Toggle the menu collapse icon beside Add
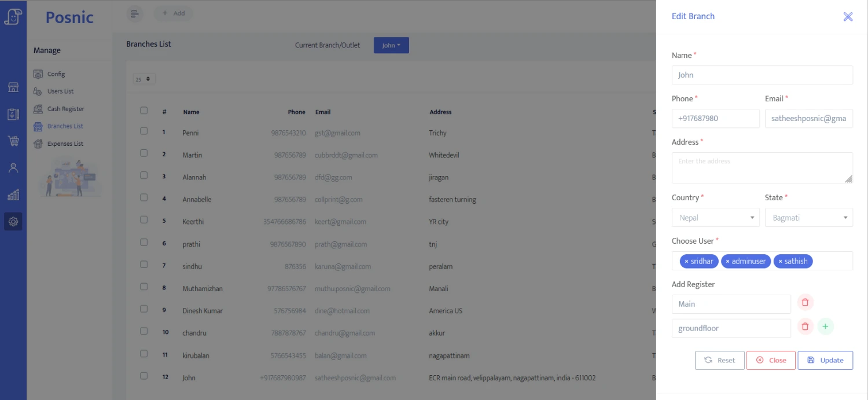Image resolution: width=868 pixels, height=400 pixels. [134, 13]
